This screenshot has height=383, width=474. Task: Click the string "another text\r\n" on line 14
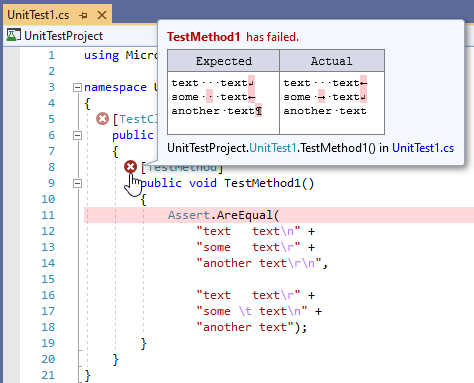259,263
